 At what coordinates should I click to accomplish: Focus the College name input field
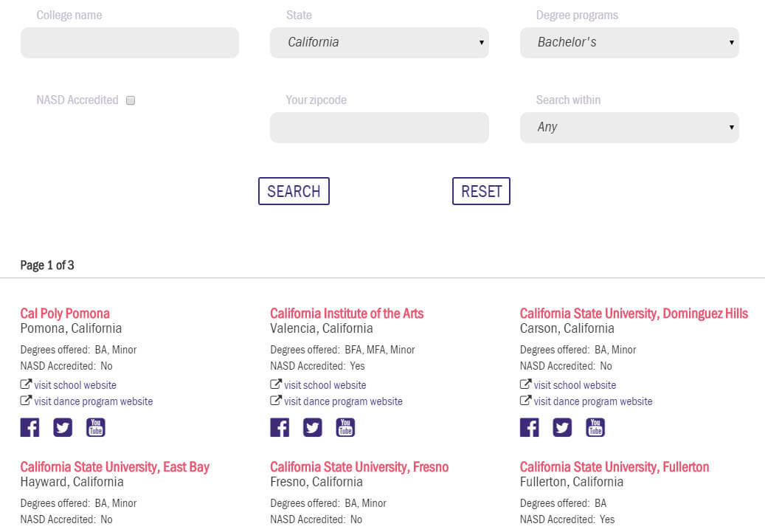click(130, 43)
